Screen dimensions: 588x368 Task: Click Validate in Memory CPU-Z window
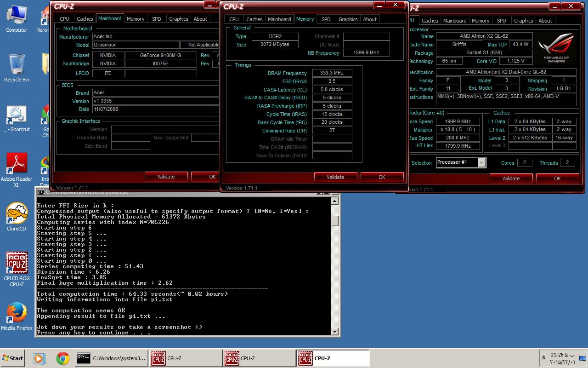335,177
